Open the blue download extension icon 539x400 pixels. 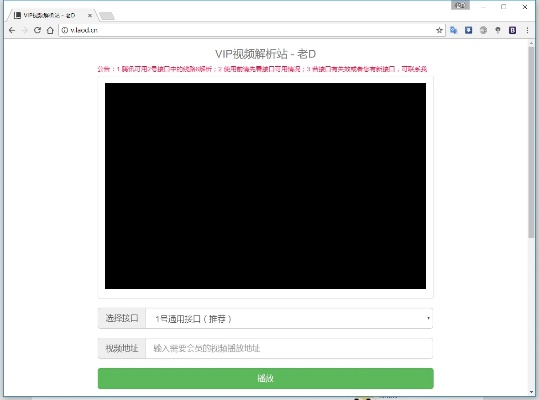468,30
